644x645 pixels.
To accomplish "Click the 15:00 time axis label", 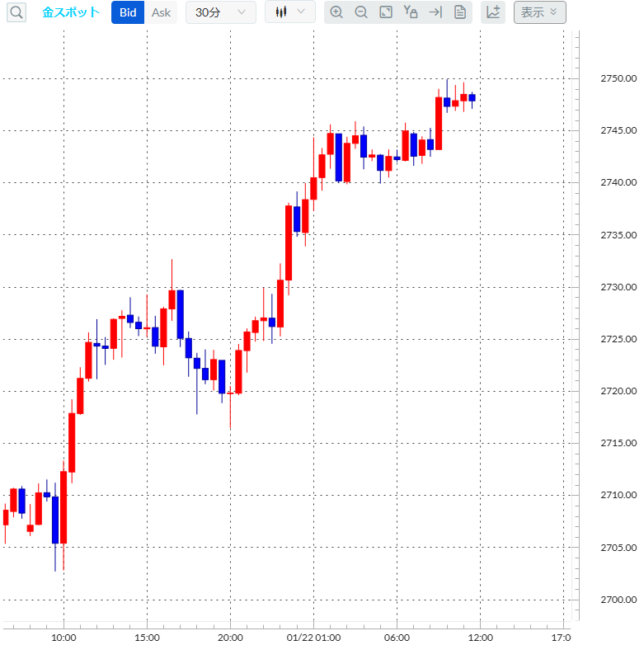I will click(x=148, y=638).
